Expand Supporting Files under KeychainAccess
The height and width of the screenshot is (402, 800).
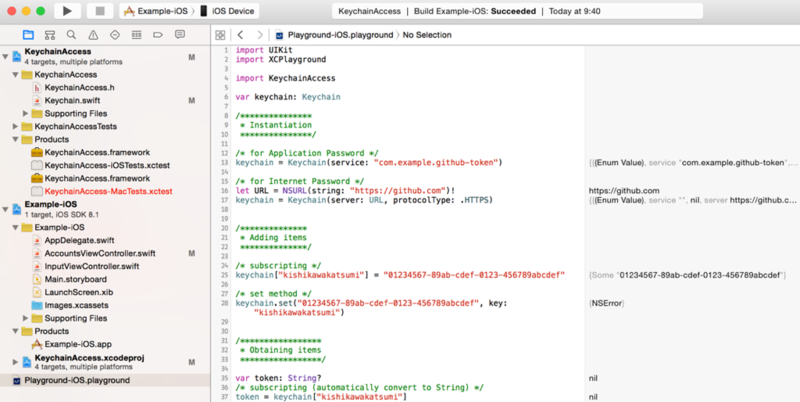26,113
